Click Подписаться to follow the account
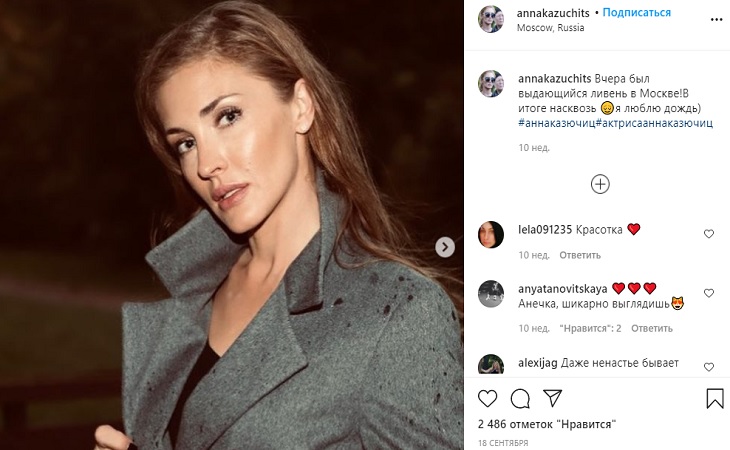This screenshot has height=450, width=730. (x=639, y=13)
